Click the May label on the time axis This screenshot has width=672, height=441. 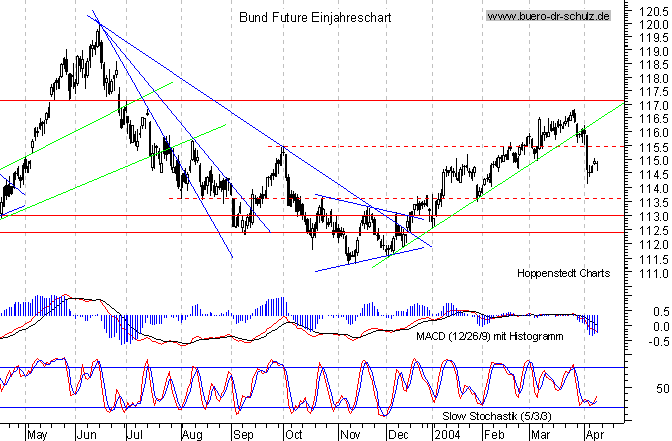[x=36, y=434]
